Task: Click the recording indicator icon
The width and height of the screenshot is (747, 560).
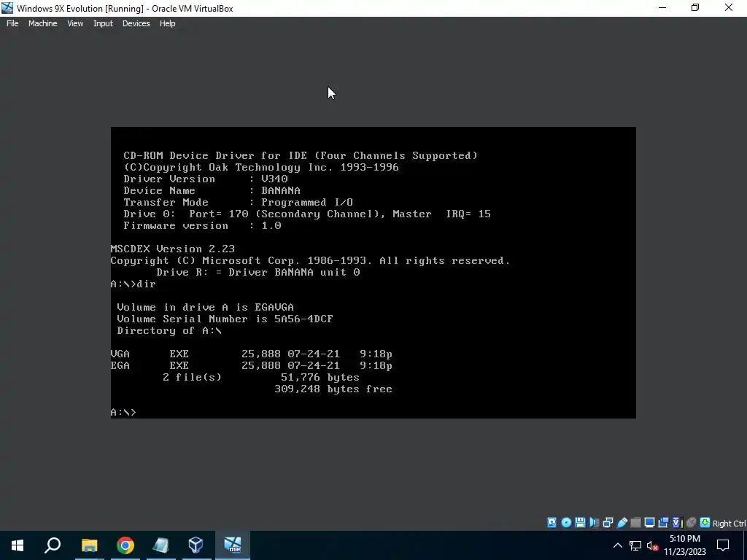Action: [663, 522]
